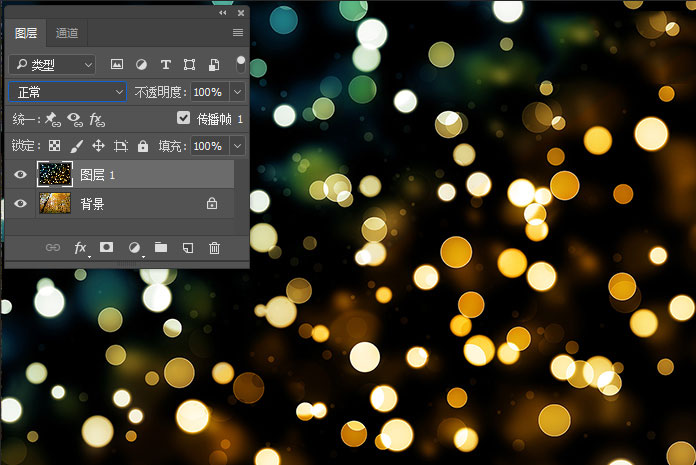696x465 pixels.
Task: Toggle the layer filtering switch
Action: [240, 63]
